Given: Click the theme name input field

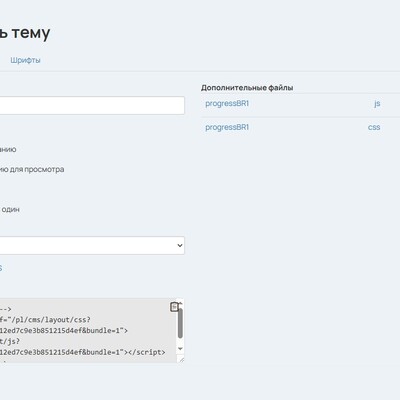Looking at the screenshot, I should point(92,105).
